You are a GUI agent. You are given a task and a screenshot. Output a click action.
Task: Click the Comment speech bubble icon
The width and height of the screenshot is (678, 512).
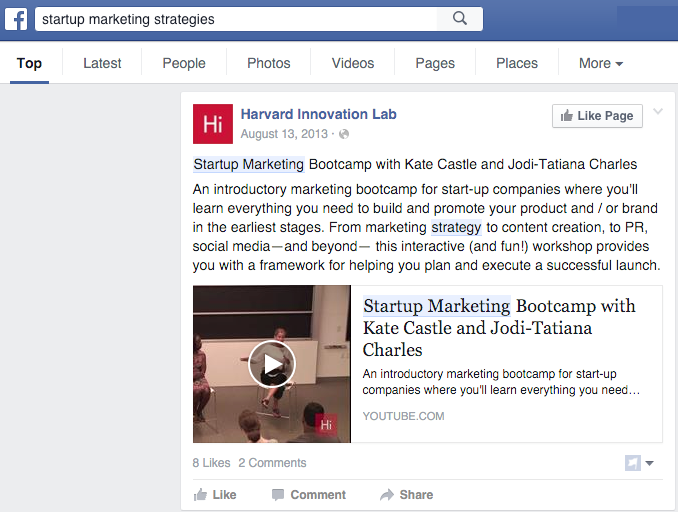(278, 495)
